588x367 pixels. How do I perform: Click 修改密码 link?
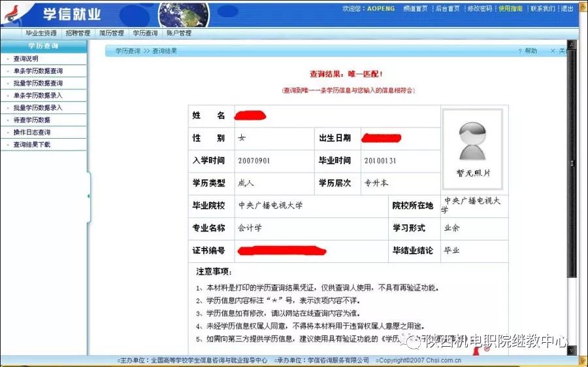(x=480, y=9)
